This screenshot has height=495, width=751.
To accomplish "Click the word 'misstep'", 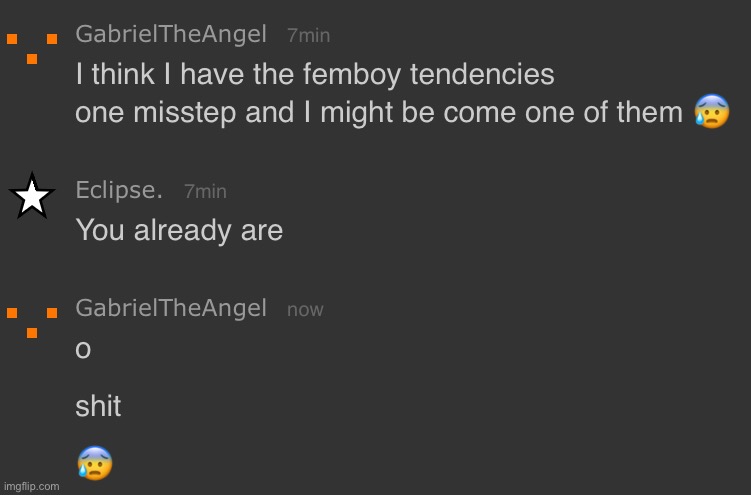I will click(x=184, y=113).
